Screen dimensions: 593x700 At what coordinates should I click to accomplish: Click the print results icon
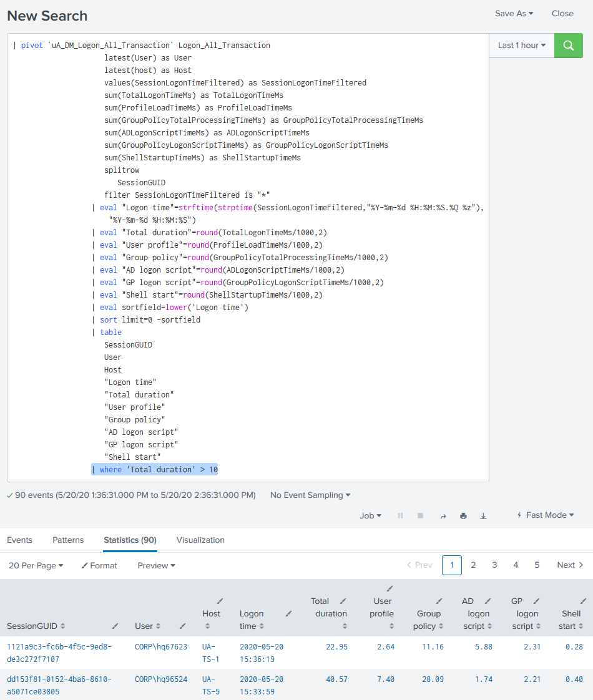click(x=463, y=516)
